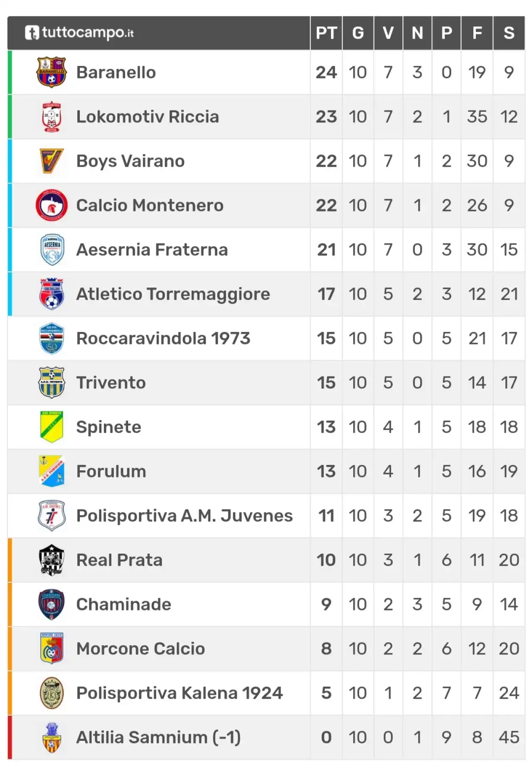Click Atletico Torremaggiore team crest

52,294
